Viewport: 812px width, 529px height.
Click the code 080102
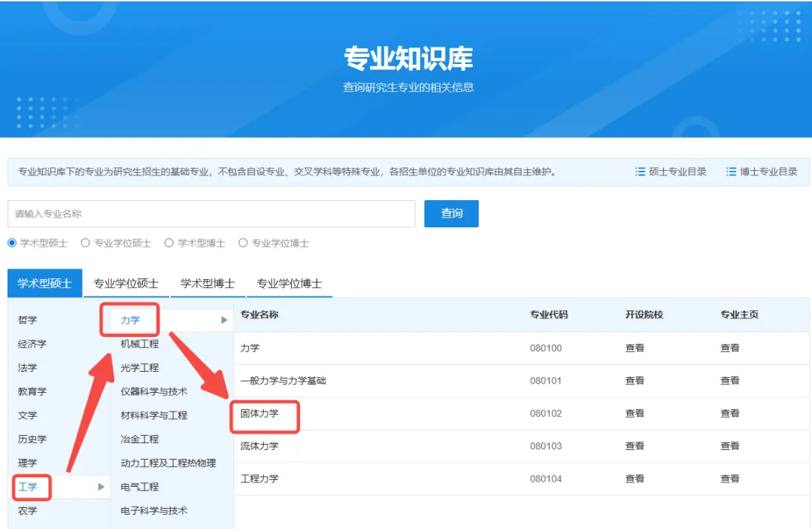point(546,413)
